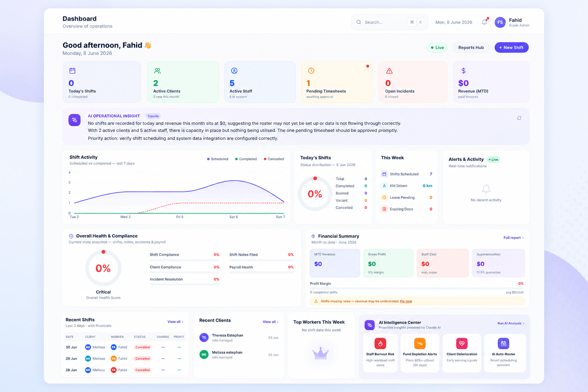Open the Pending Timesheets card
The image size is (588, 392).
click(x=337, y=82)
